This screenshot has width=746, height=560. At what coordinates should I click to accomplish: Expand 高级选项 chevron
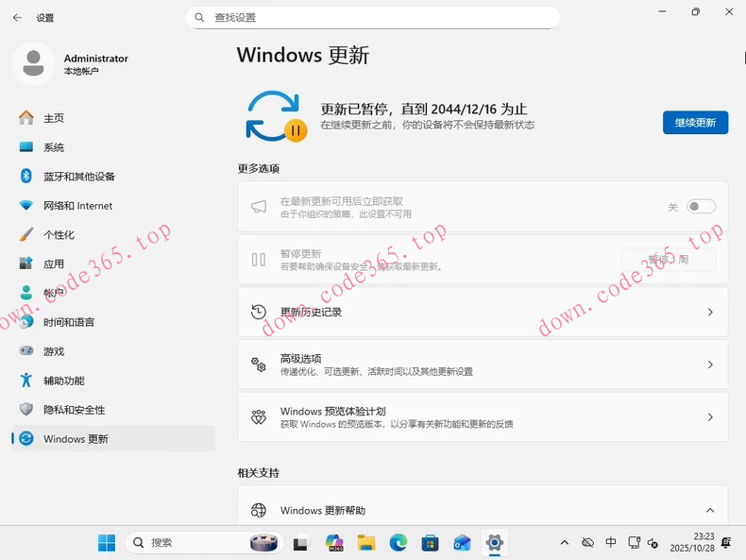710,365
